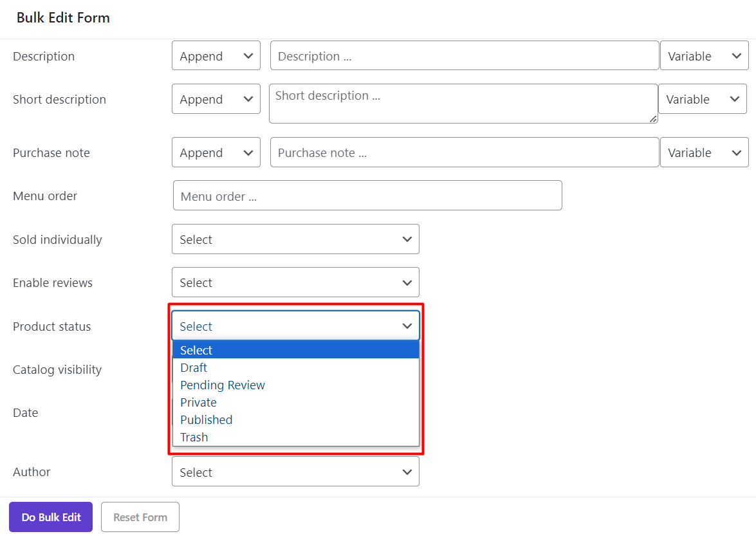Open the Short description Append dropdown
Viewport: 756px width, 534px height.
(216, 99)
